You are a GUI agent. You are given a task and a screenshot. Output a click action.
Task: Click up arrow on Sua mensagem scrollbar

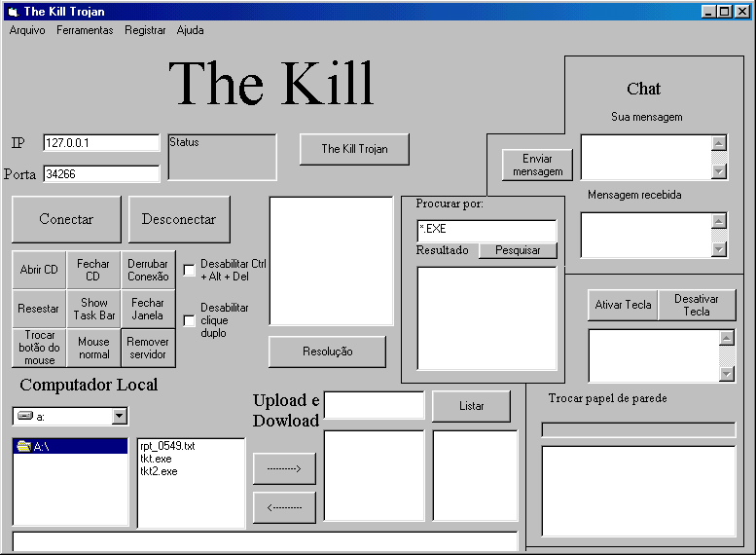pyautogui.click(x=719, y=143)
